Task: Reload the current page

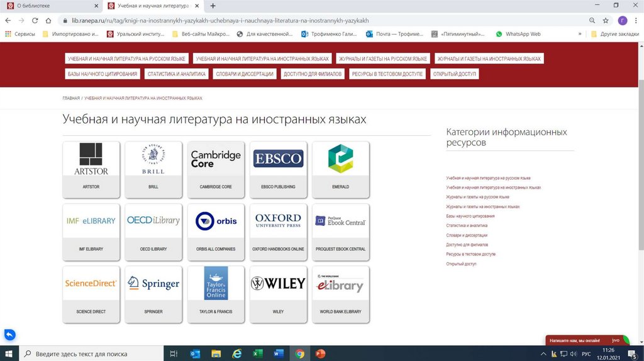Action: [x=35, y=21]
